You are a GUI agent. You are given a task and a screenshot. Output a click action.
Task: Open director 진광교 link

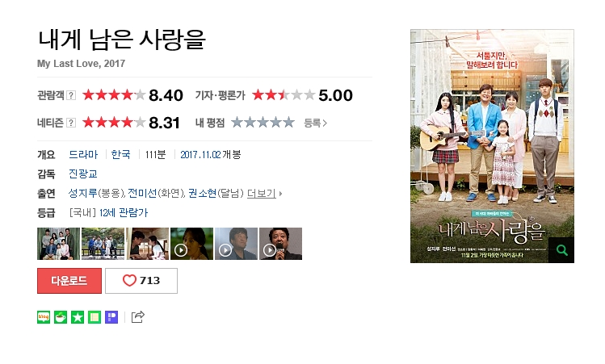tap(83, 174)
